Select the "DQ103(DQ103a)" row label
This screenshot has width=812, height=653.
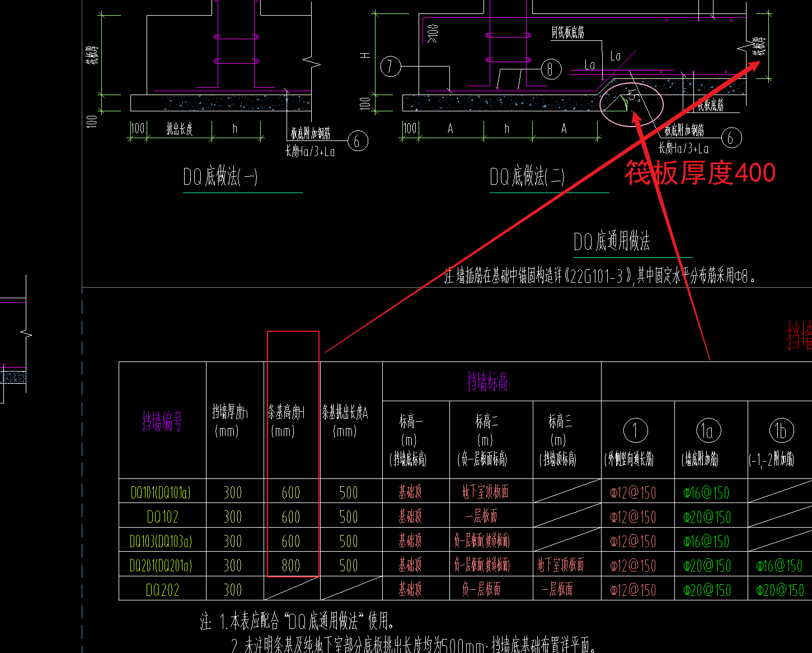(161, 541)
